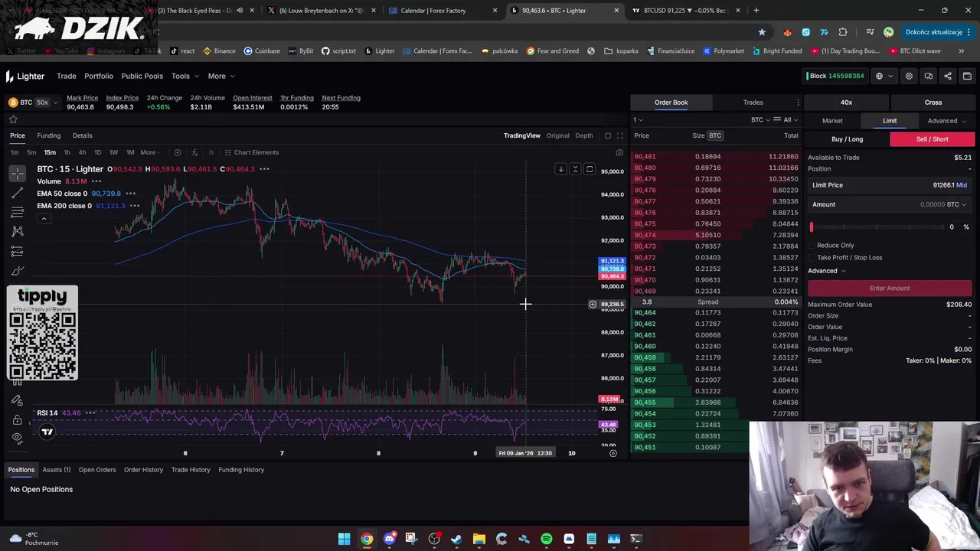Viewport: 980px width, 551px height.
Task: Select Sell / Short side
Action: coord(932,139)
